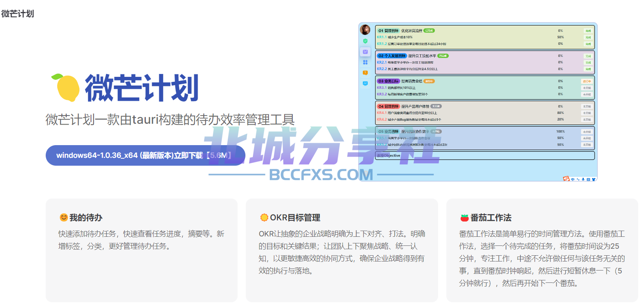
Task: Click the 未开始 button on O4 row
Action: pyautogui.click(x=587, y=106)
